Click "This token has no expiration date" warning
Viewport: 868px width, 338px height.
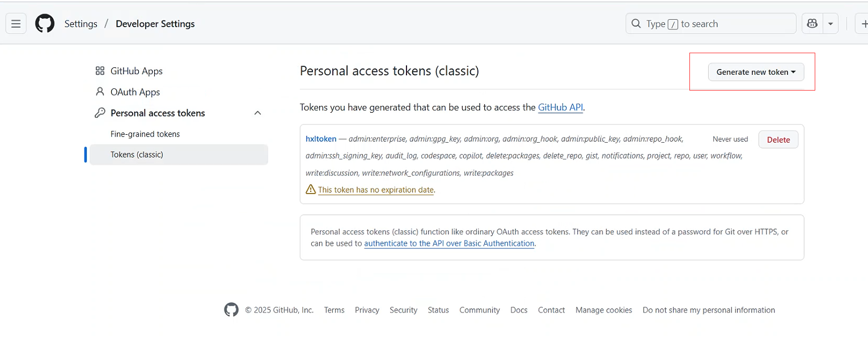(x=376, y=190)
